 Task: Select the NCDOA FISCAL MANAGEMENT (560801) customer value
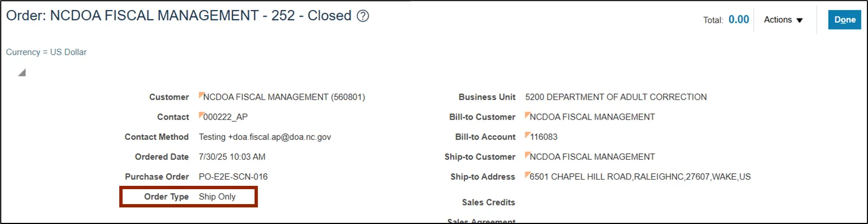284,97
